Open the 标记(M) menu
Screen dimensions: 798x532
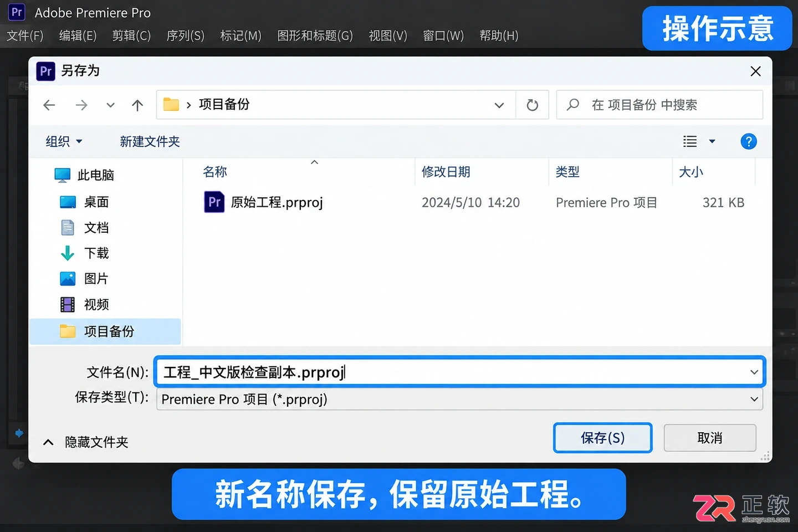tap(241, 35)
